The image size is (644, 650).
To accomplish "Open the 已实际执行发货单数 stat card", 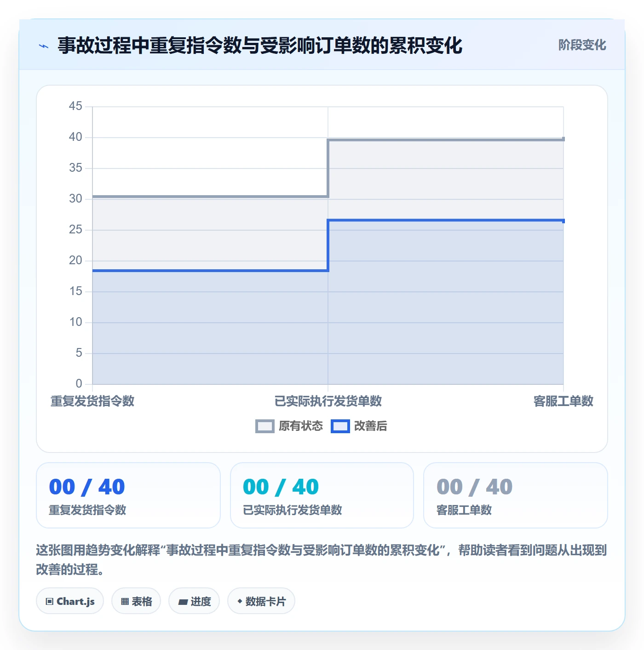I will click(x=322, y=495).
